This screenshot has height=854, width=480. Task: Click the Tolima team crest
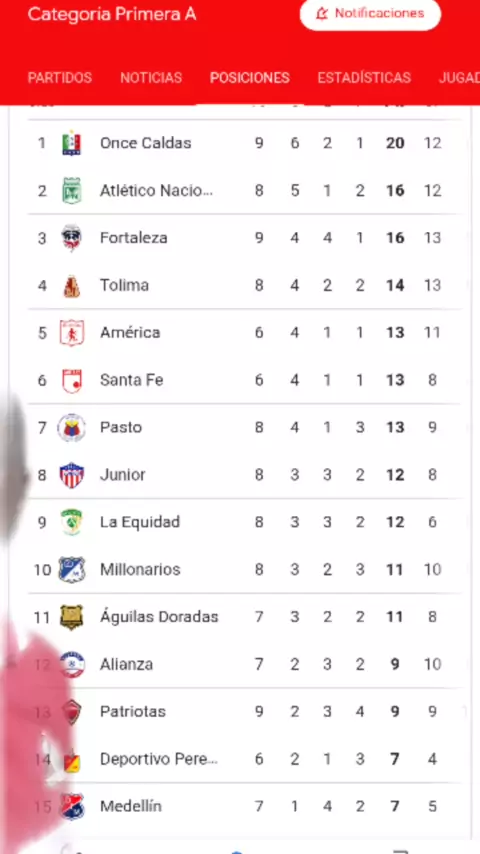tap(71, 286)
